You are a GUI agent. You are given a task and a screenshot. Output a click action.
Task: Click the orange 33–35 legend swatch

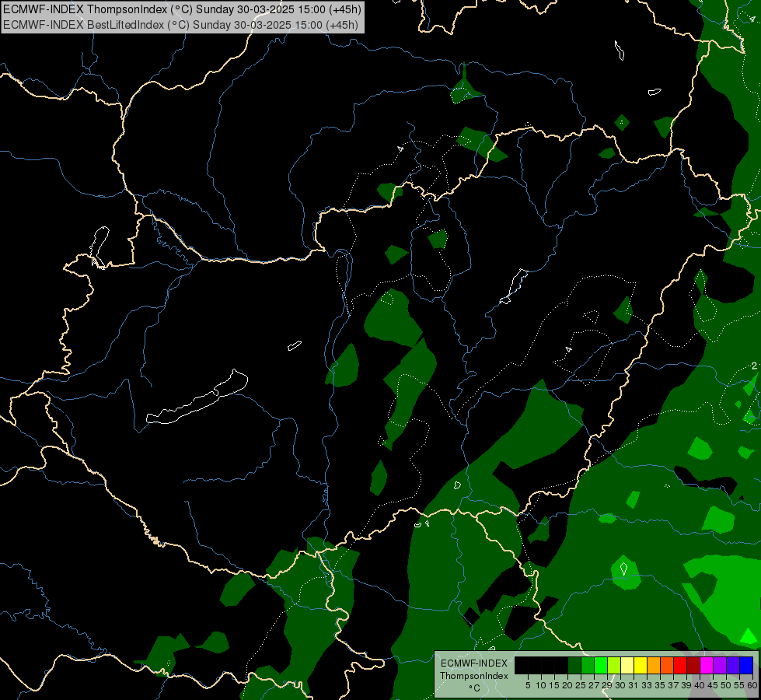click(655, 665)
